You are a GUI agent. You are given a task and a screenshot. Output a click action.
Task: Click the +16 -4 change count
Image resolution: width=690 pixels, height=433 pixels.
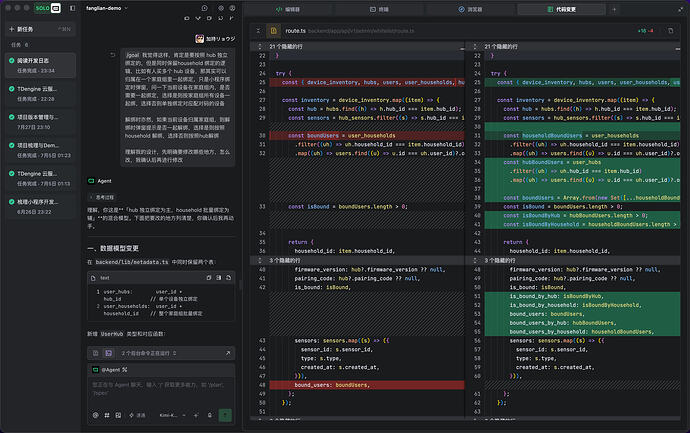[645, 31]
